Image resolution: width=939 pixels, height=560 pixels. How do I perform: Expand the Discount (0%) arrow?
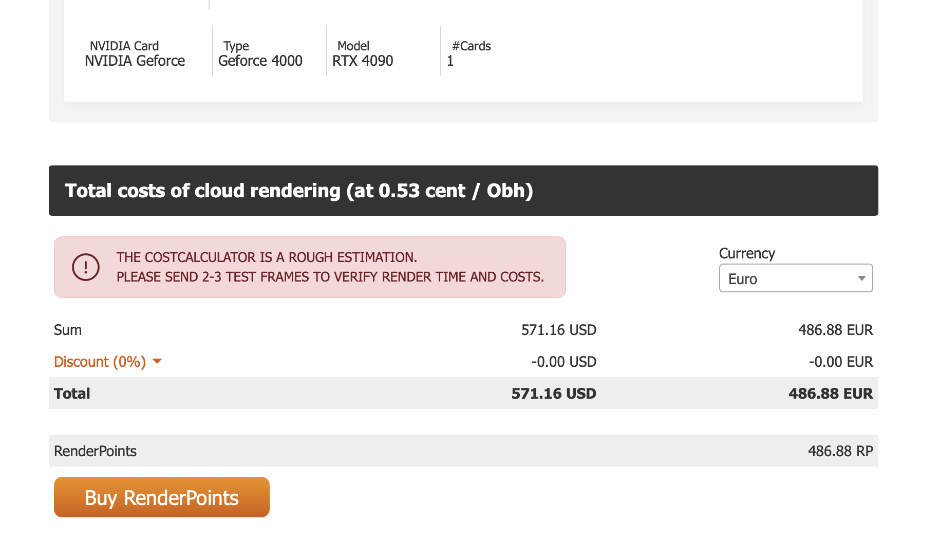tap(157, 362)
